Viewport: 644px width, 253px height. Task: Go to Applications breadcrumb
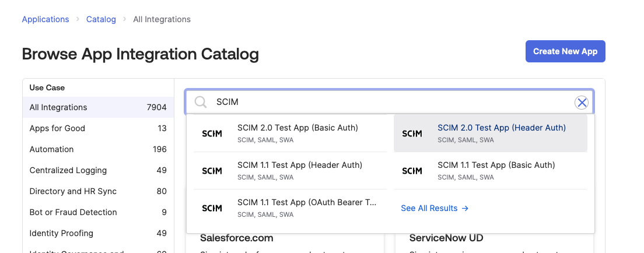(45, 19)
